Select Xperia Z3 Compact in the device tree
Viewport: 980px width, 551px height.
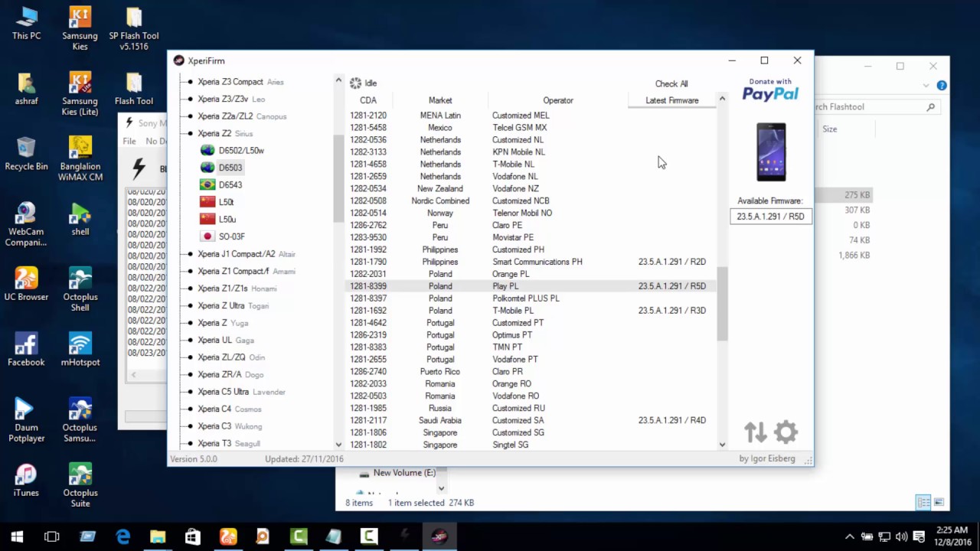(230, 82)
